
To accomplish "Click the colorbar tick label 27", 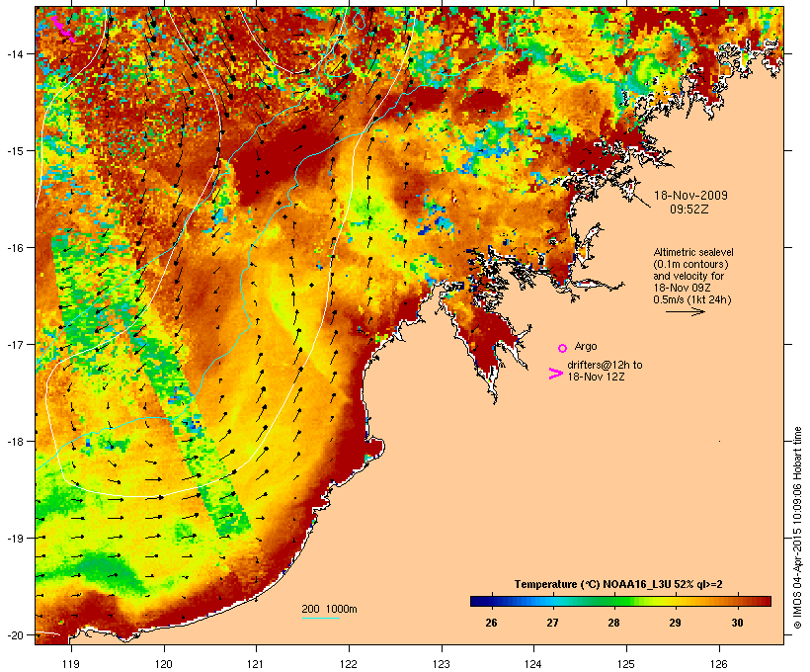I will coord(552,623).
